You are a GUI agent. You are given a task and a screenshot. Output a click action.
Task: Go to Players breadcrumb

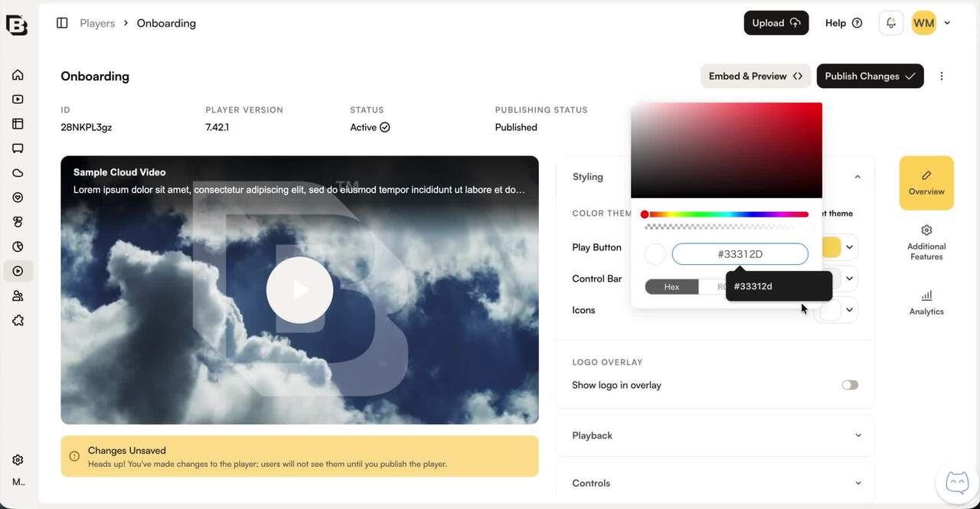(97, 23)
